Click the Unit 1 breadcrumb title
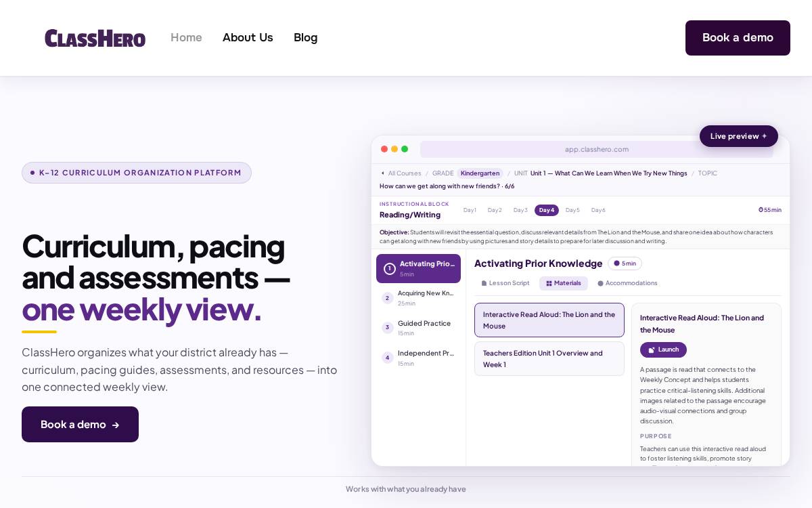 [608, 173]
